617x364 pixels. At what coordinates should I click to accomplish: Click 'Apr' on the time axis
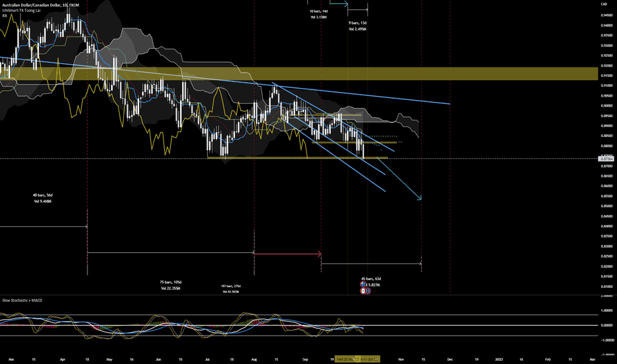pos(63,359)
